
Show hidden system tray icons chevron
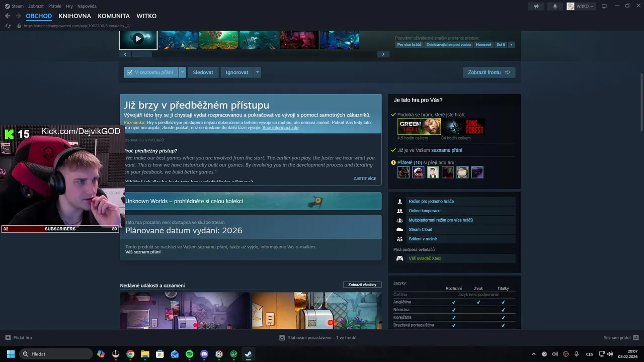534,354
